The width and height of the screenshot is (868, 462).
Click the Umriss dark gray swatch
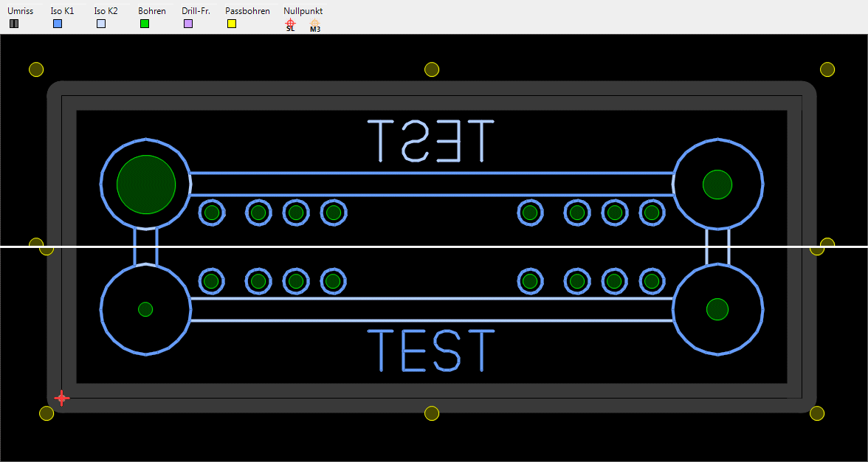coord(14,24)
